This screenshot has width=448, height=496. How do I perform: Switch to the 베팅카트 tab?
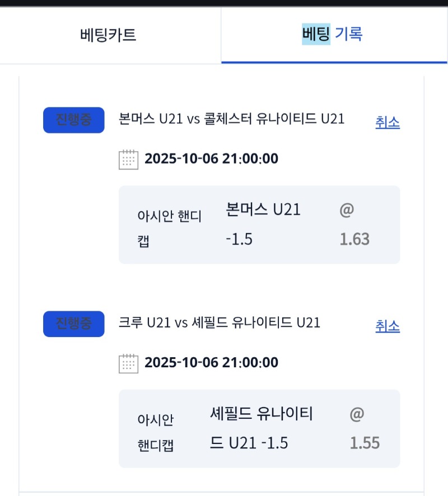click(108, 35)
